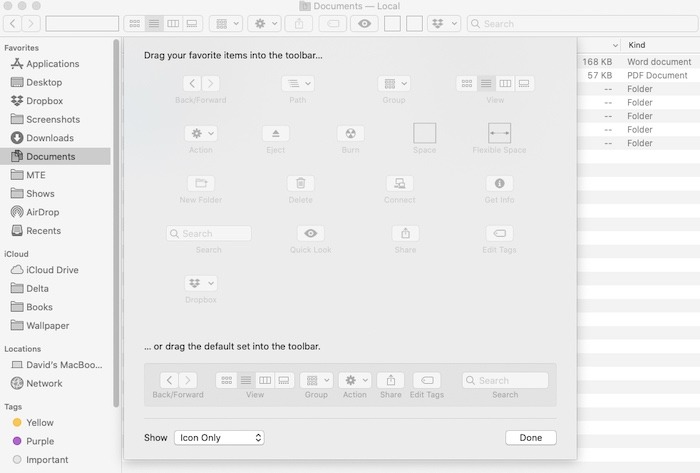Choose the Flexible Space item
Screen dimensions: 700x473
pos(499,133)
